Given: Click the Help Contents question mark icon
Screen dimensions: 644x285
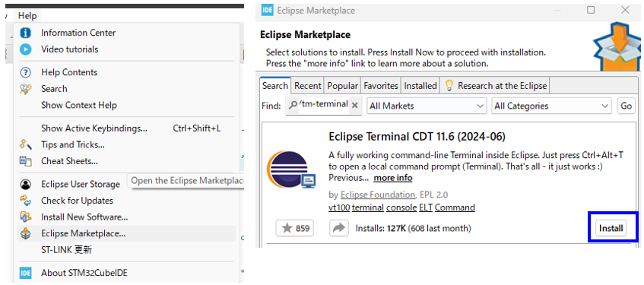Looking at the screenshot, I should (x=25, y=73).
